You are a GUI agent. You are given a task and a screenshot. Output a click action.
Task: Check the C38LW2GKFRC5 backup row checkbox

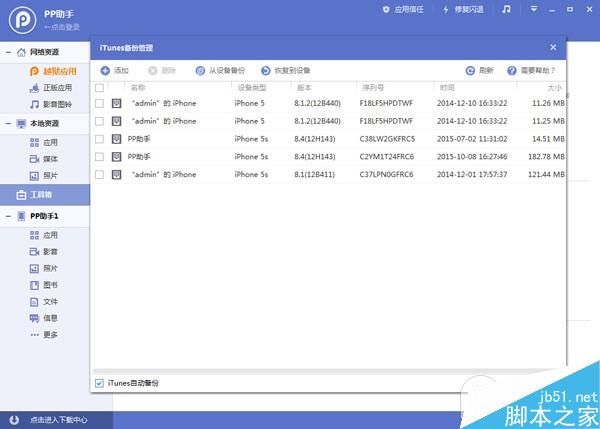[x=99, y=139]
